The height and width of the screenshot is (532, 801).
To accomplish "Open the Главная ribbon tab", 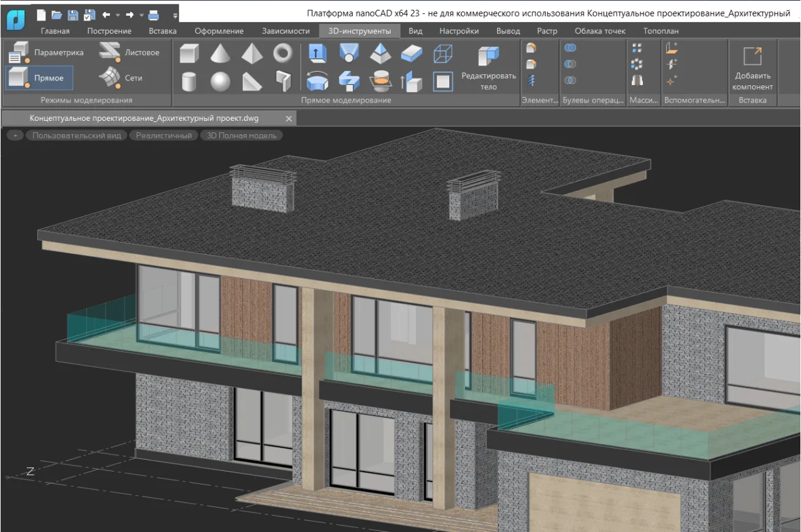I will point(55,31).
